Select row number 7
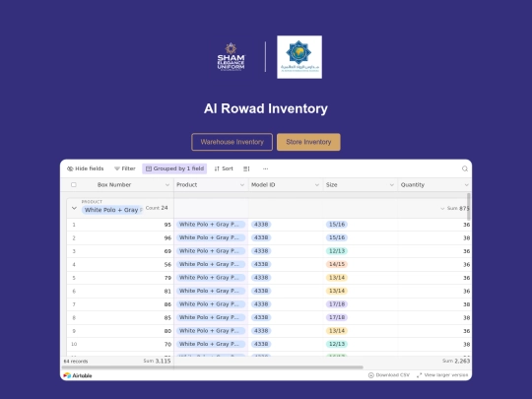This screenshot has height=399, width=532. pos(74,304)
